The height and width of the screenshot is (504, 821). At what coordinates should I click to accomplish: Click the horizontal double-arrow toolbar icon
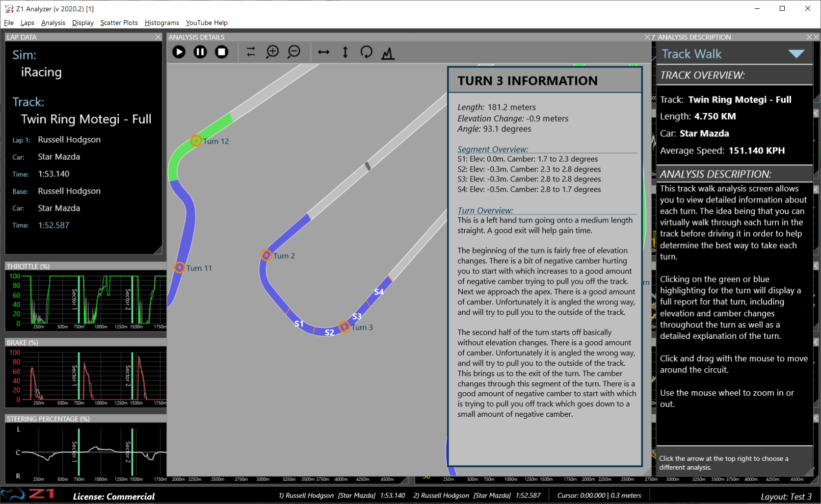click(x=324, y=52)
